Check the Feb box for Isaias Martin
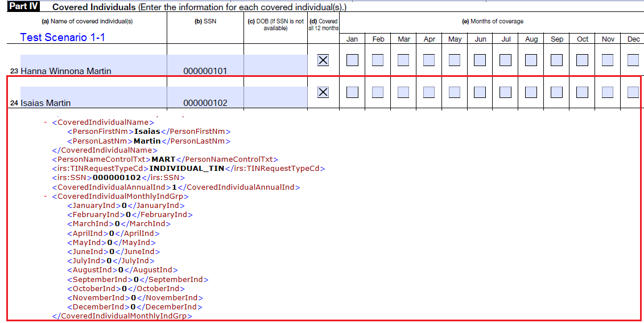 point(378,92)
